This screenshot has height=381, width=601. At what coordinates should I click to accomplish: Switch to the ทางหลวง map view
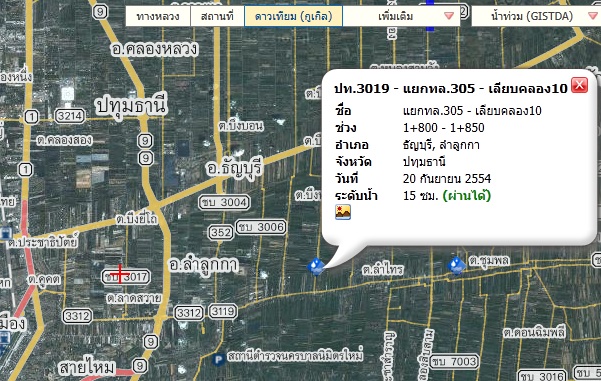click(x=158, y=16)
